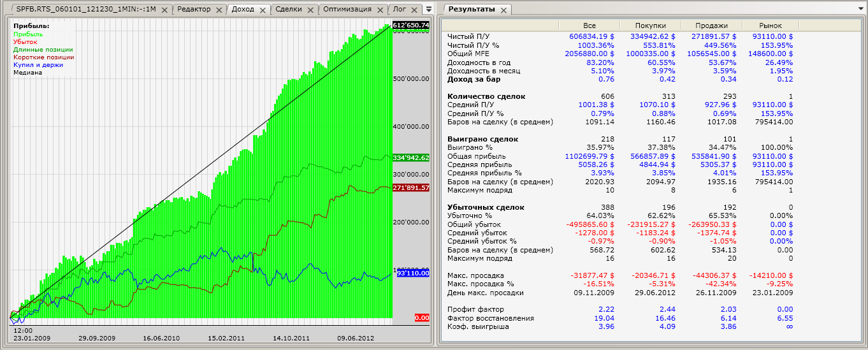The height and width of the screenshot is (350, 868).
Task: Select the Продажи column header
Action: tap(711, 25)
